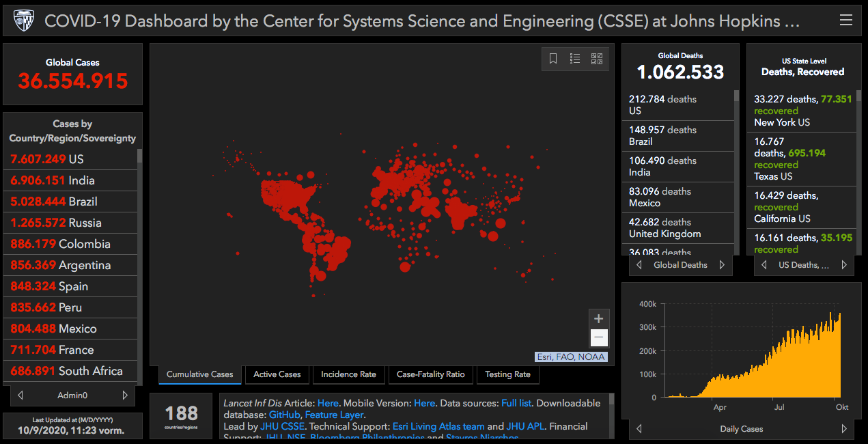Open the Full list data sources link

[518, 403]
